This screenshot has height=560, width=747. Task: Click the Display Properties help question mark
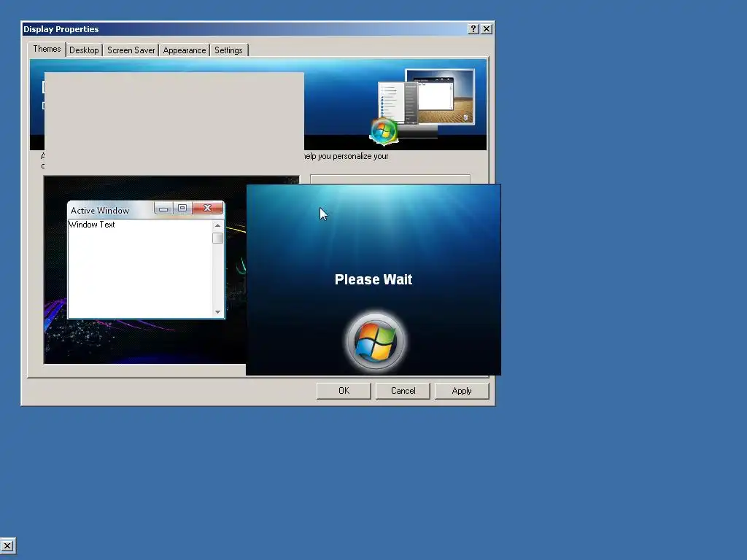tap(473, 29)
